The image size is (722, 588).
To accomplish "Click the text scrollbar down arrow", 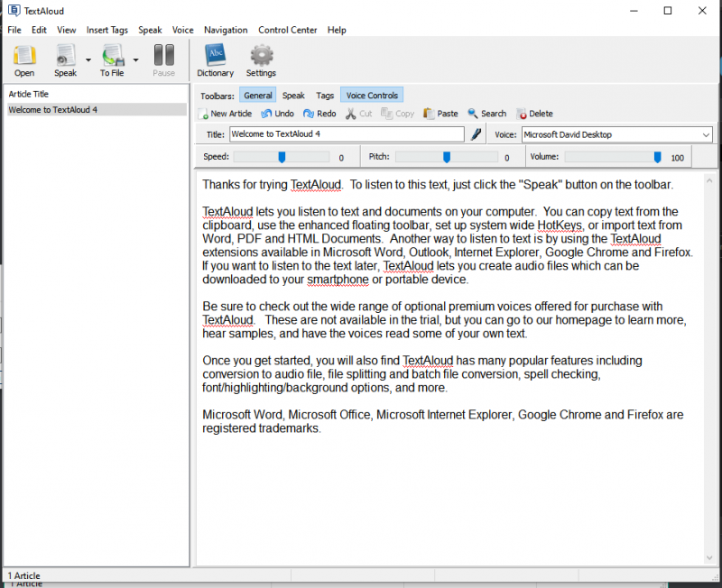I will pos(709,557).
